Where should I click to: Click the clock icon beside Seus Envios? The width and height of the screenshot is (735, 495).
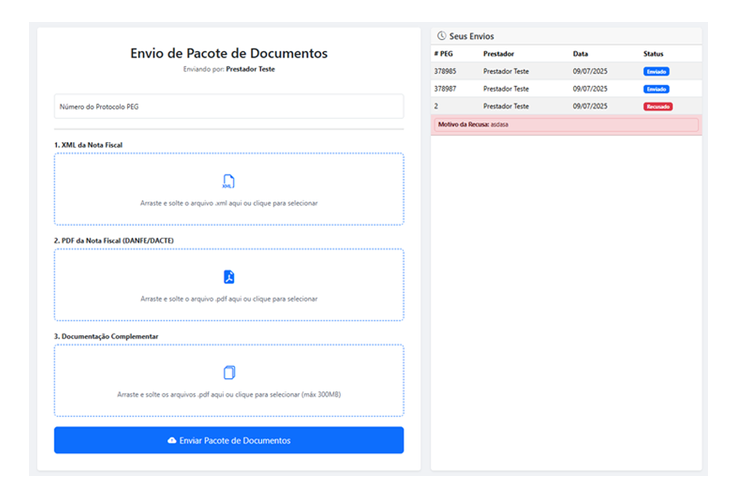click(x=441, y=36)
